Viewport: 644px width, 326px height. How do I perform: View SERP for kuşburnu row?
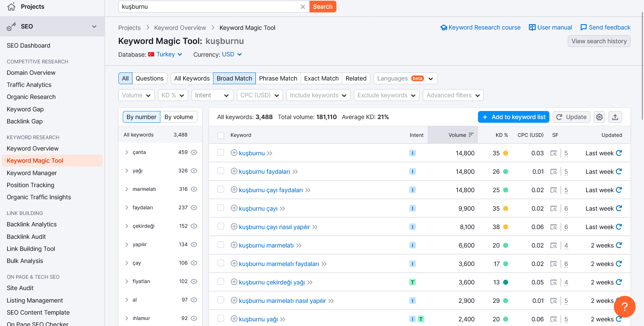pyautogui.click(x=554, y=153)
